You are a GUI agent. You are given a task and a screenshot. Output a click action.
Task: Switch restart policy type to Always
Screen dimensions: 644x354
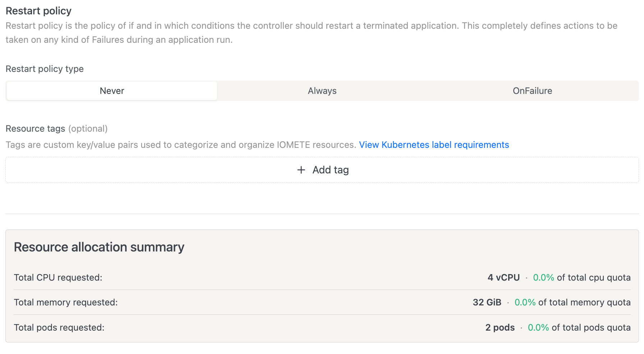click(322, 91)
